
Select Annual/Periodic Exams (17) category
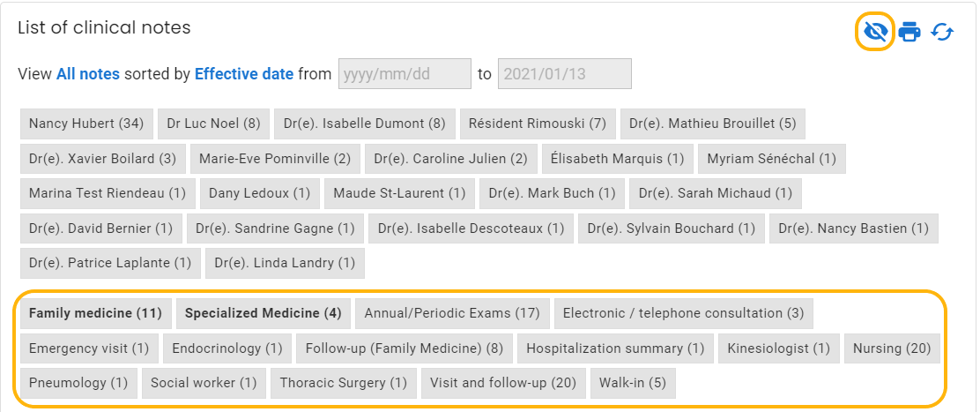point(452,313)
